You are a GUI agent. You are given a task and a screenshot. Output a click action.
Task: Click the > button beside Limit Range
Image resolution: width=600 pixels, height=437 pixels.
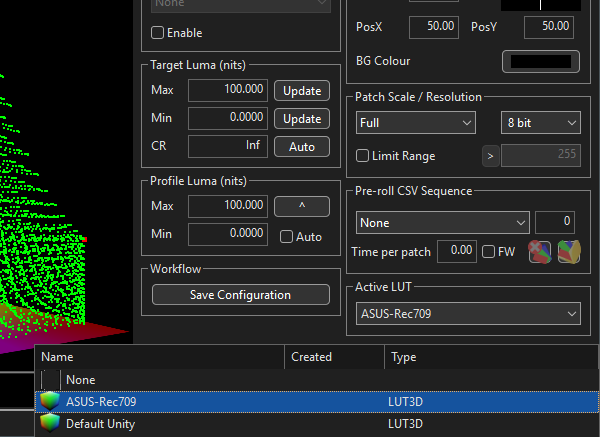coord(491,156)
